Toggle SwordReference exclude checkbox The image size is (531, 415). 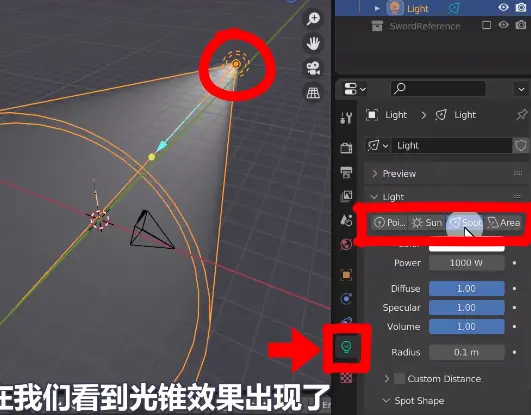[x=486, y=25]
